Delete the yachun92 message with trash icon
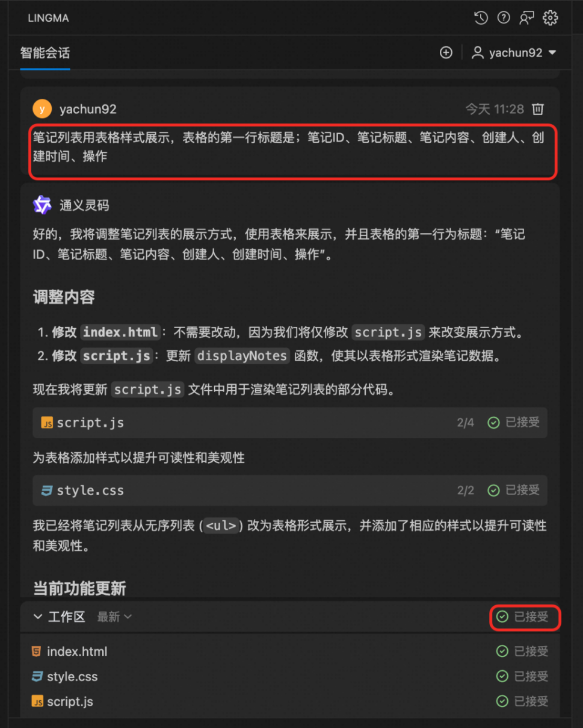The width and height of the screenshot is (583, 728). tap(538, 109)
